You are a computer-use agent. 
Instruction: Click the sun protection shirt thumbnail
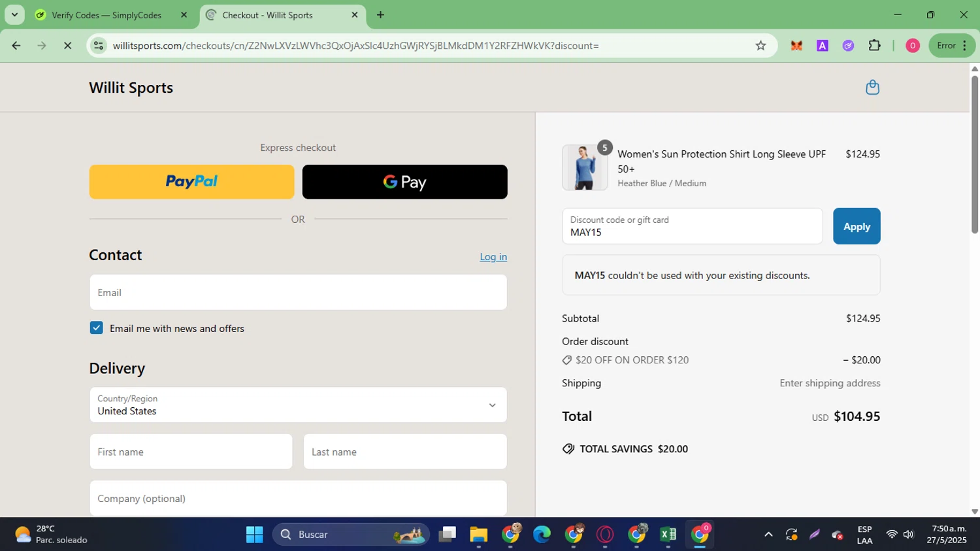[x=585, y=167]
